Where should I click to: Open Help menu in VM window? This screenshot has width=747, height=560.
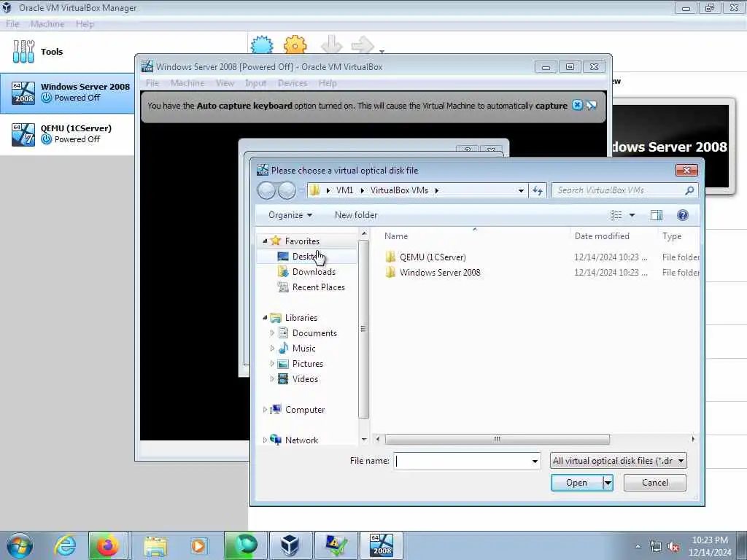[328, 83]
